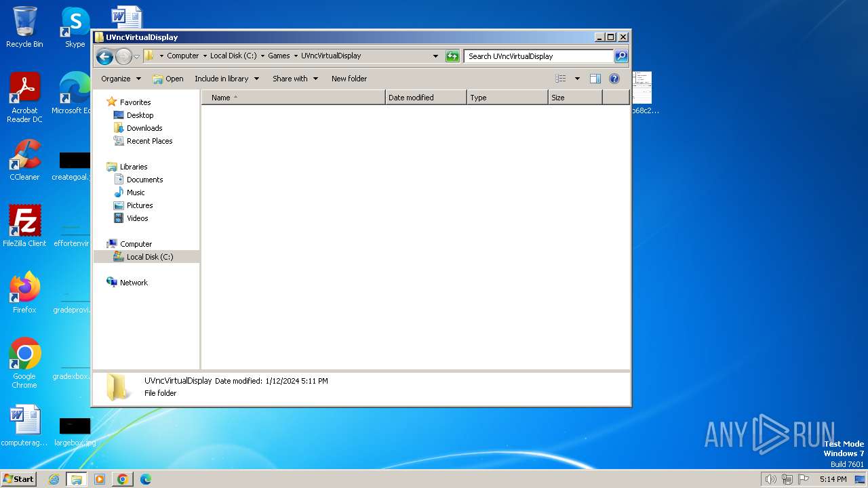The height and width of the screenshot is (488, 868).
Task: Click the 5:14 PM taskbar clock
Action: click(x=833, y=479)
